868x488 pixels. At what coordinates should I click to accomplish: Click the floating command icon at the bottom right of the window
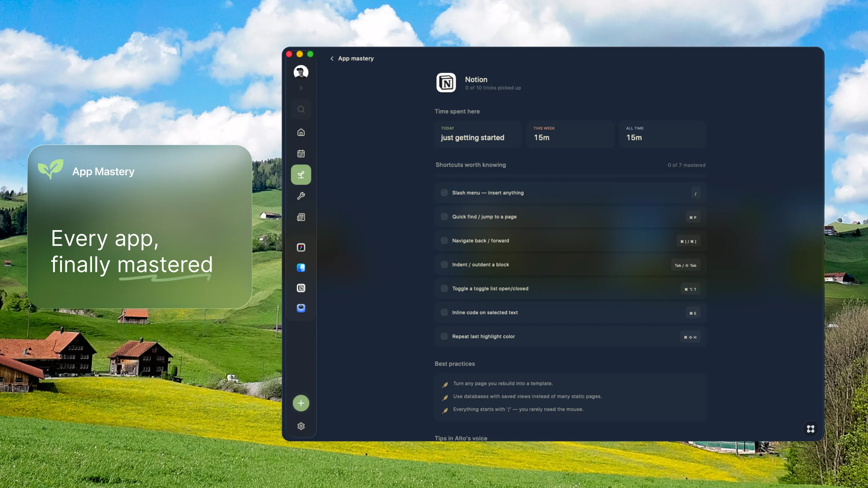coord(810,429)
